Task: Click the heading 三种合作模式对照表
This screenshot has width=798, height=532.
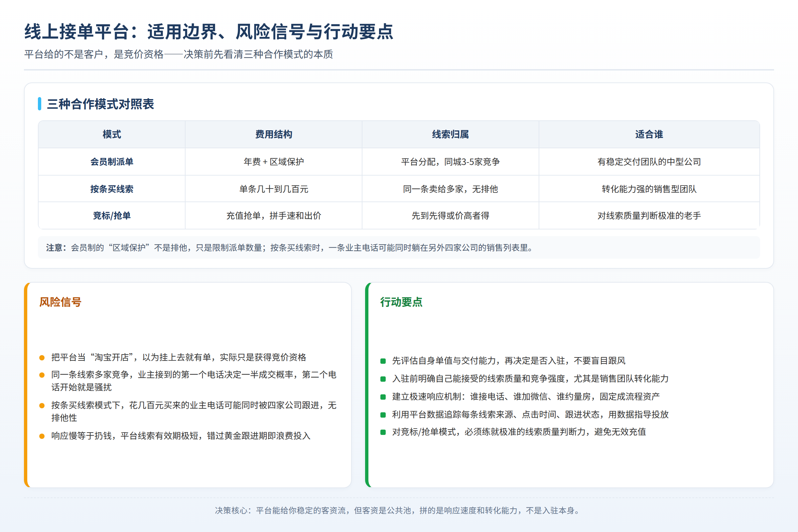Action: [x=100, y=104]
